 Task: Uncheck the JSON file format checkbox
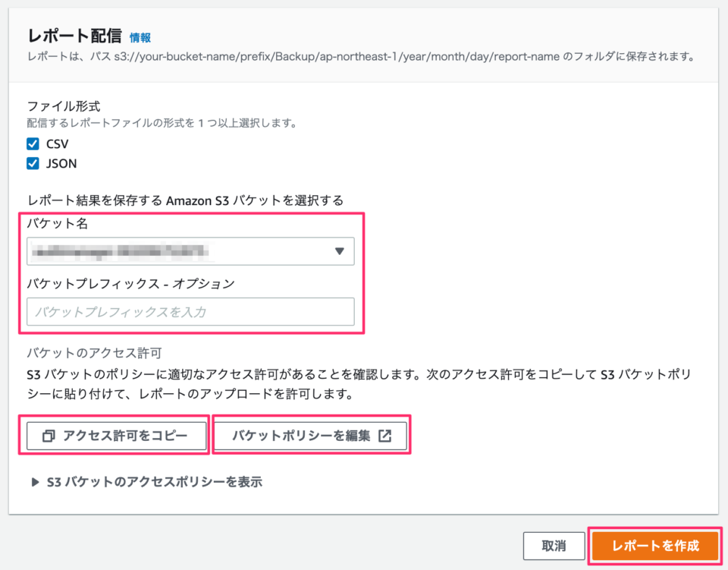point(33,163)
